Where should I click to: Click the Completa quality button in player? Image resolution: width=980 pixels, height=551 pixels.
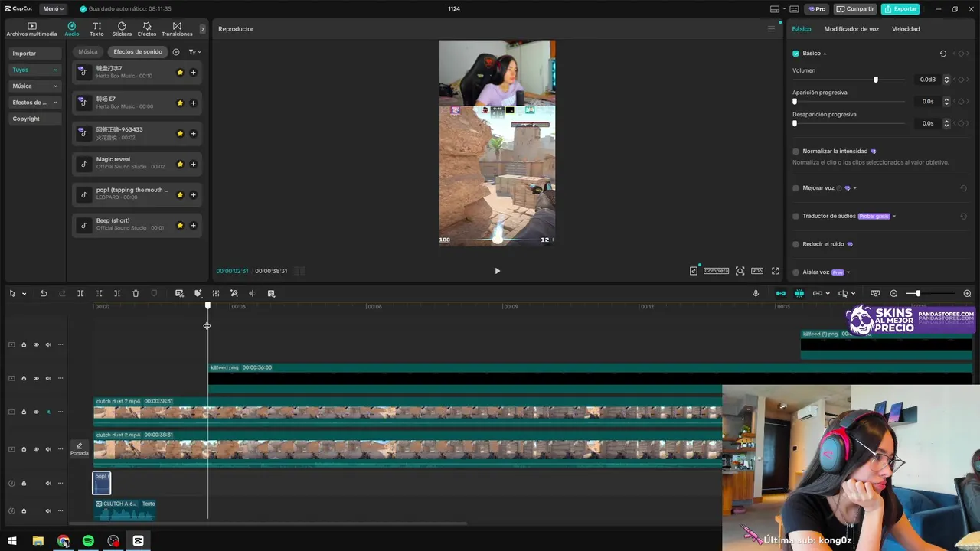[717, 271]
